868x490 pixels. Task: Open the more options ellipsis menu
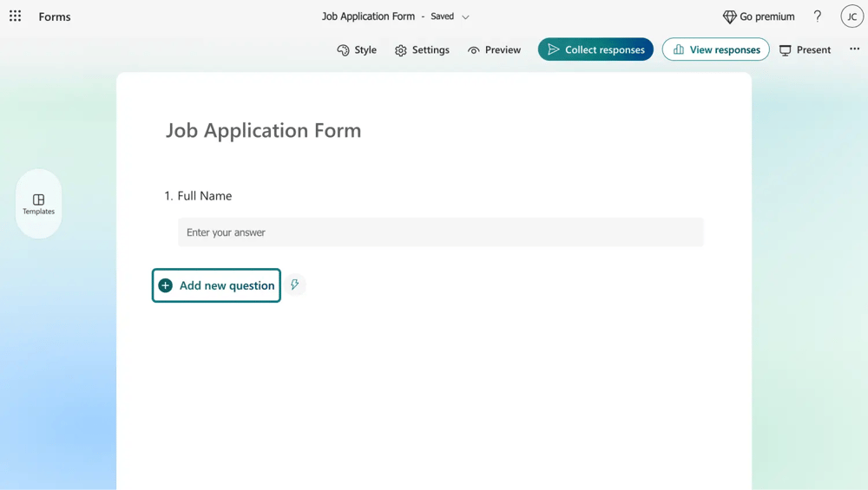854,49
